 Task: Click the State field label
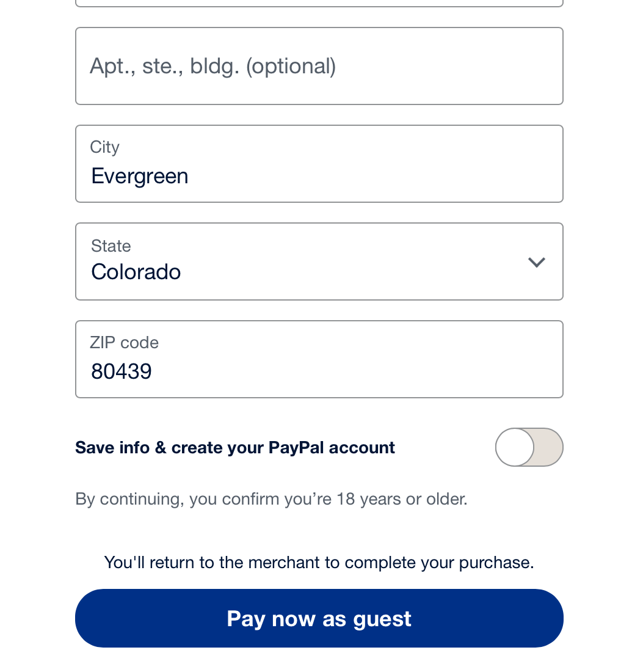coord(111,246)
